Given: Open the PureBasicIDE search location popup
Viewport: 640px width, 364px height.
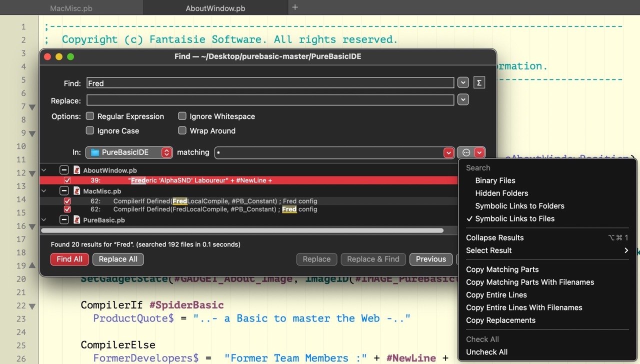Looking at the screenshot, I should pyautogui.click(x=129, y=152).
